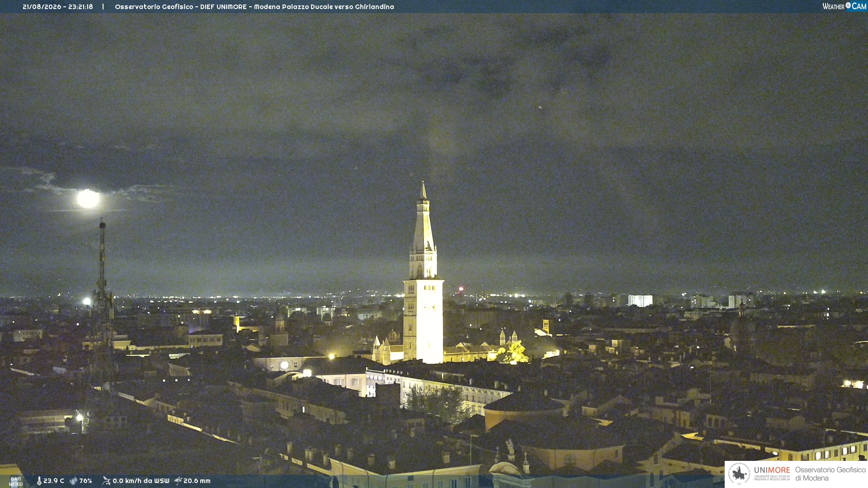Screen dimensions: 868x488
Task: Click the rain umbrella icon
Action: tap(178, 481)
